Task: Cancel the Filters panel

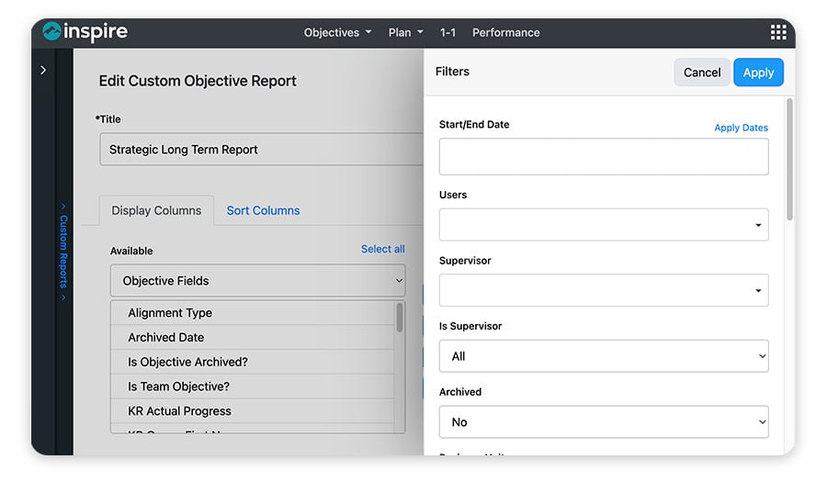Action: [702, 73]
